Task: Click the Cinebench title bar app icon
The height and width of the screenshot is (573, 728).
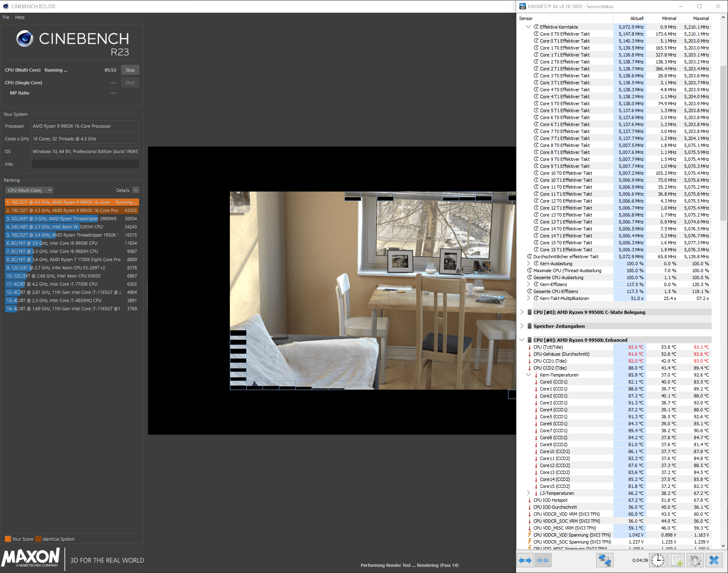Action: tap(6, 6)
